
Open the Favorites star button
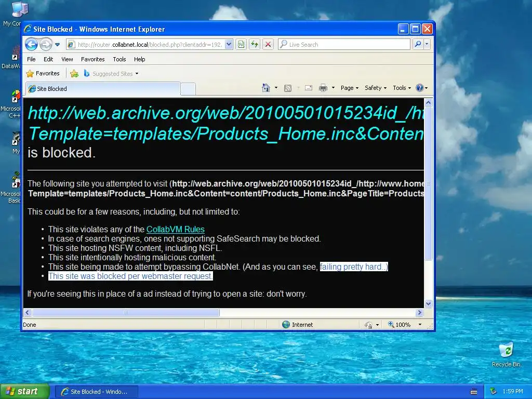43,73
